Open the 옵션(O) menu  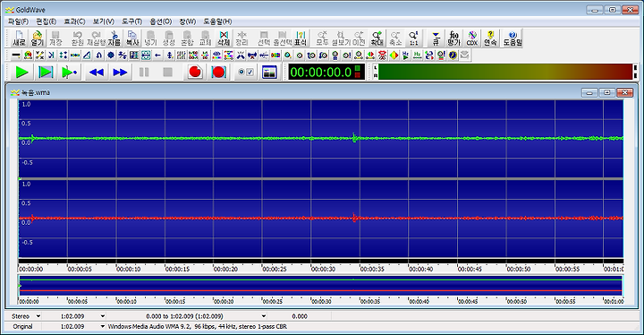coord(161,21)
